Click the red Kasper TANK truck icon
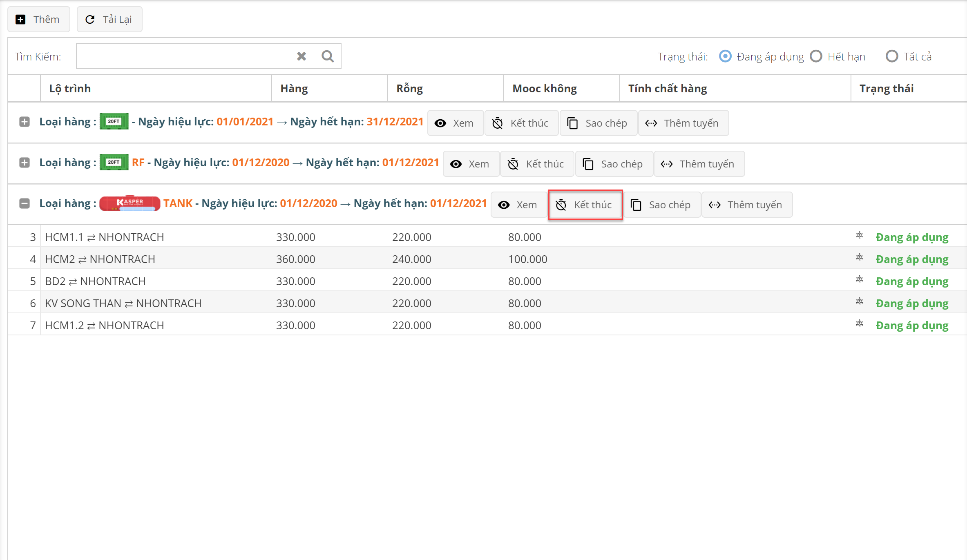This screenshot has width=967, height=560. pyautogui.click(x=130, y=203)
